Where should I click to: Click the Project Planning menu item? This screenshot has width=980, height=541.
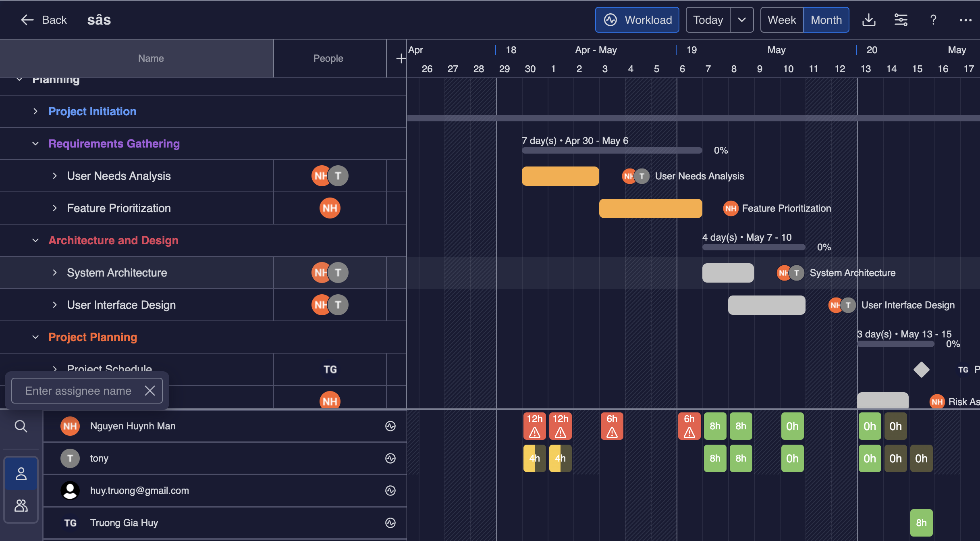coord(93,337)
